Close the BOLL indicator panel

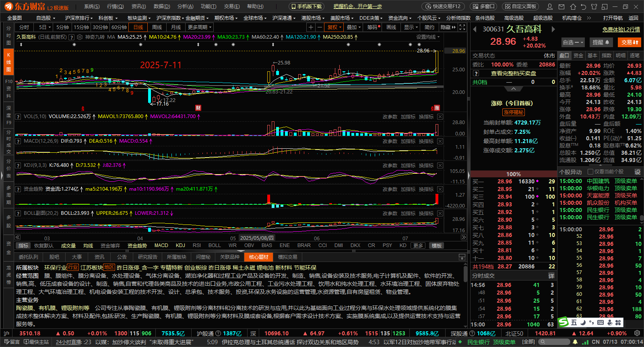(440, 213)
